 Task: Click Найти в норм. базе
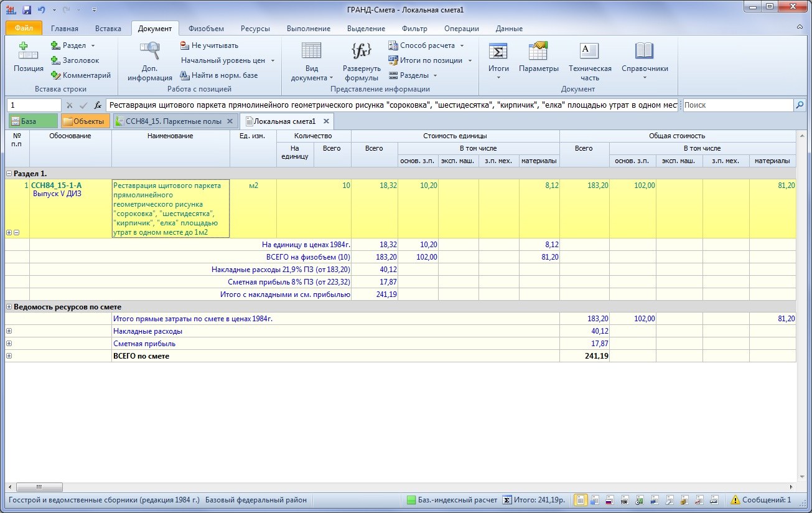coord(219,75)
